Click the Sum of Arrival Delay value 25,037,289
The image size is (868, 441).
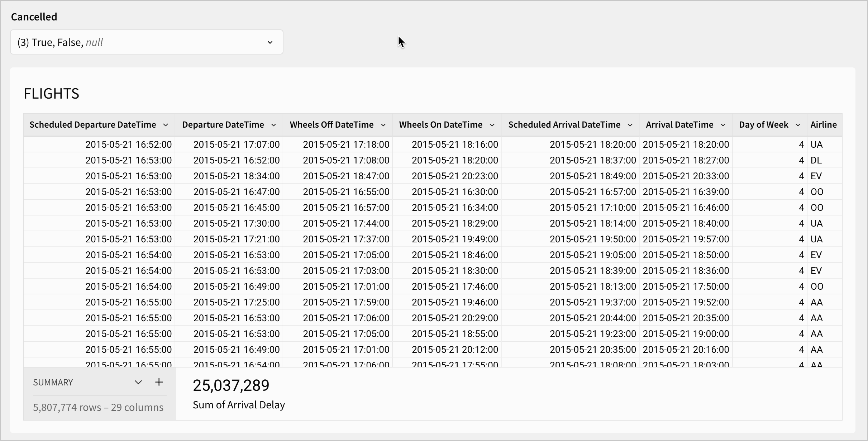(231, 385)
